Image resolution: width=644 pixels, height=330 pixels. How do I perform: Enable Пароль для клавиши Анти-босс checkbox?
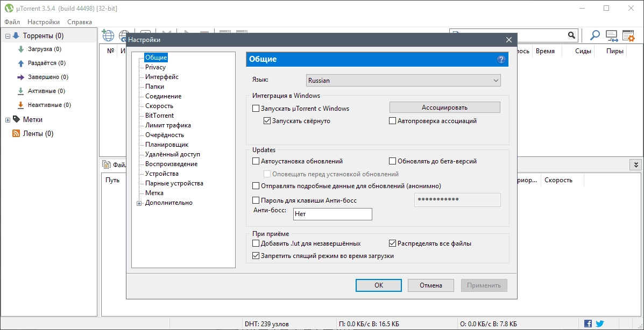(256, 200)
